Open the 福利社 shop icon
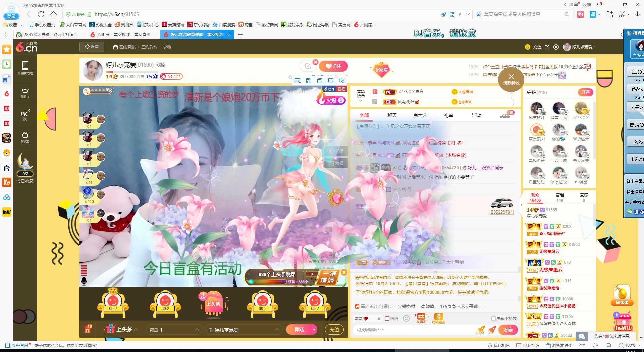Viewport: 644px width, 352px height. click(623, 321)
